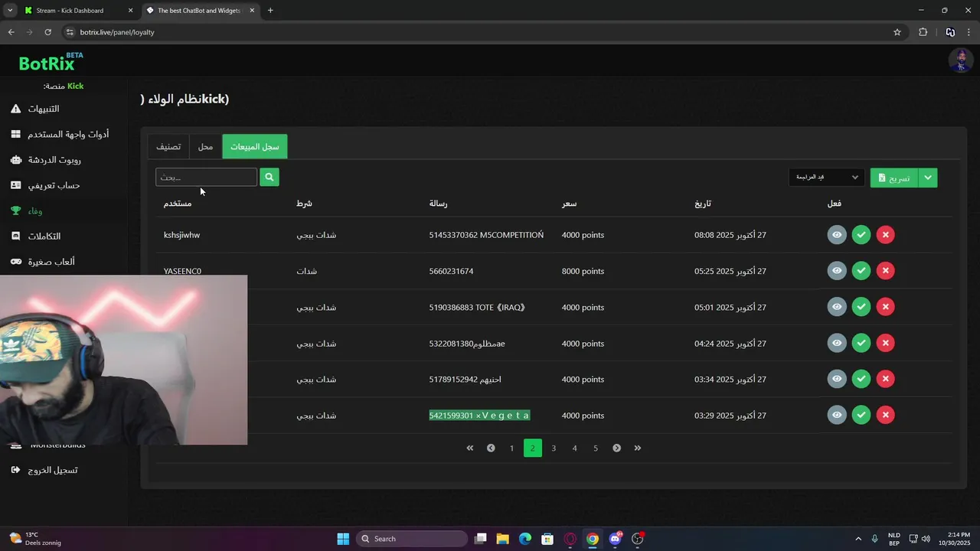Open page 3 of sales log
This screenshot has height=551, width=980.
pos(554,448)
